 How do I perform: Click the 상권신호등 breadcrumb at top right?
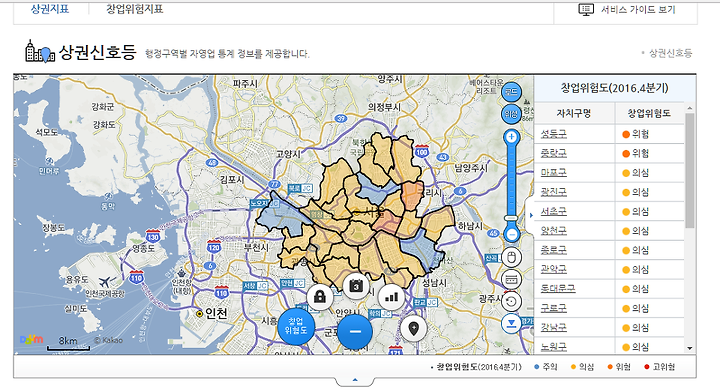[670, 53]
